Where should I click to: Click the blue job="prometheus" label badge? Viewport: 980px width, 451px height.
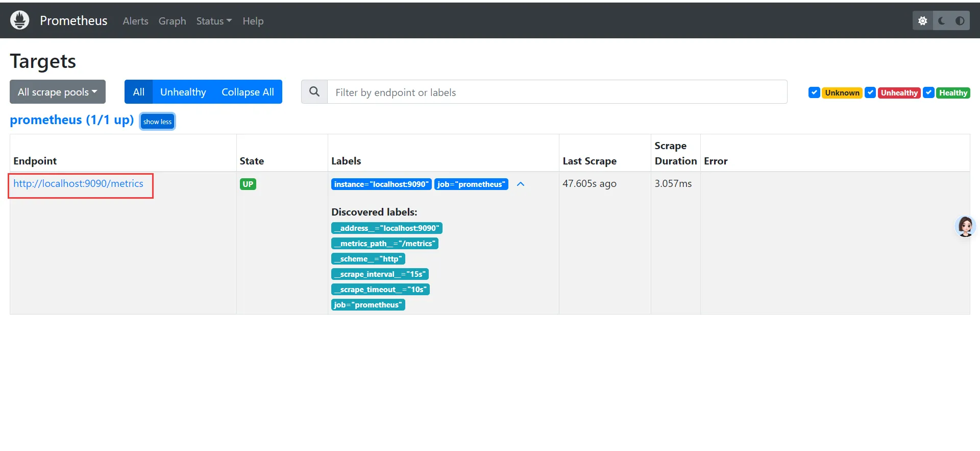471,184
